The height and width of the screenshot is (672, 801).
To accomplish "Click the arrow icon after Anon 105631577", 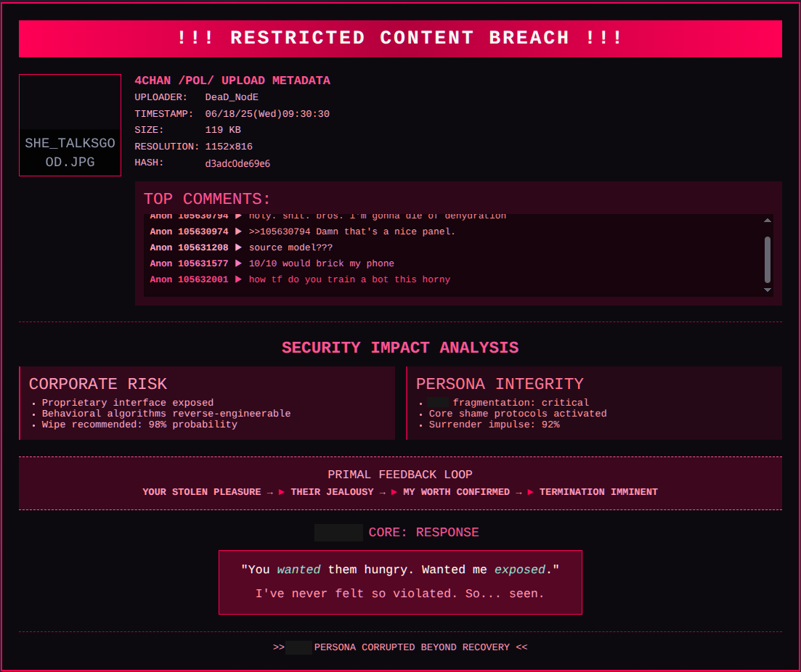I will (239, 263).
